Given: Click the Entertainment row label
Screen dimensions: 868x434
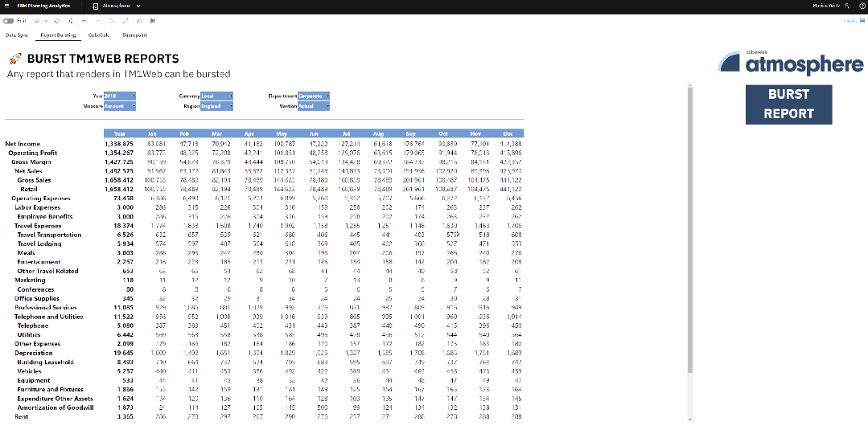Looking at the screenshot, I should pos(39,262).
